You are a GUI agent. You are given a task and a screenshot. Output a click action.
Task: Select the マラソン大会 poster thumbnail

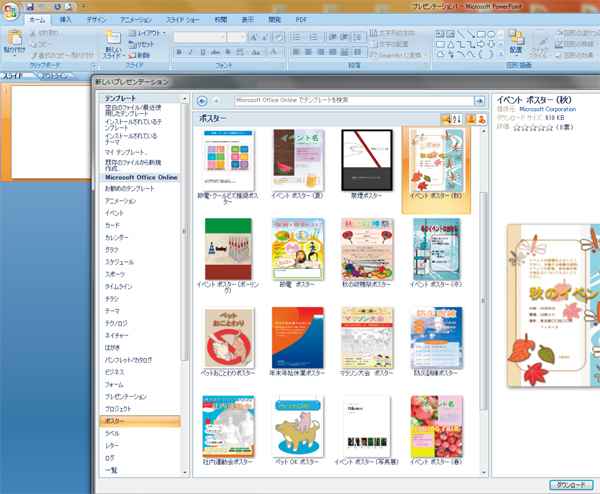(367, 338)
